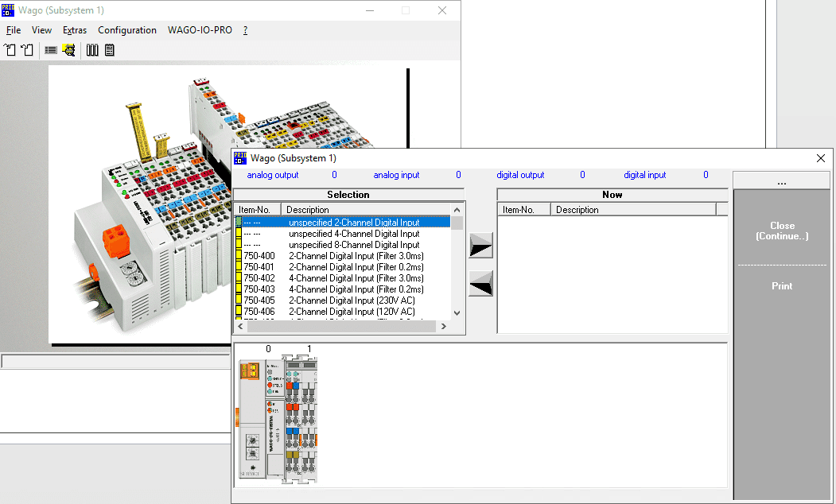Click the three-column modules toolbar icon
836x504 pixels.
point(92,50)
